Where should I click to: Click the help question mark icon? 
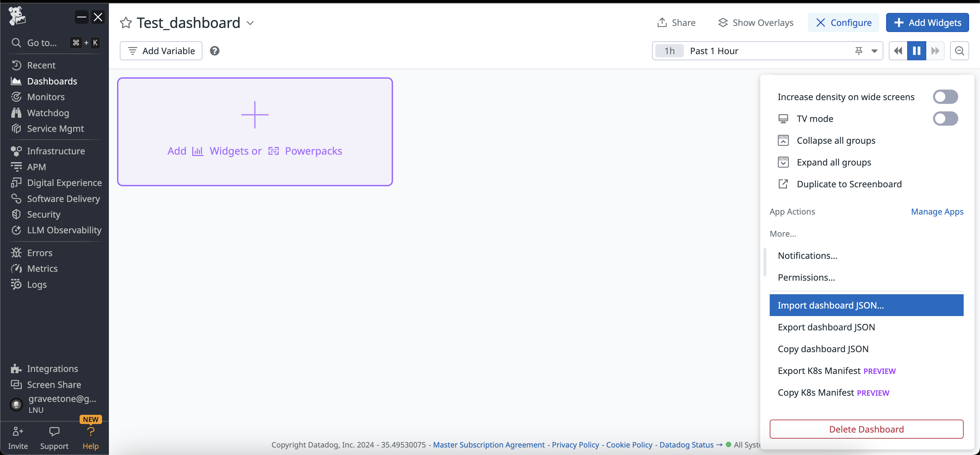pos(215,51)
